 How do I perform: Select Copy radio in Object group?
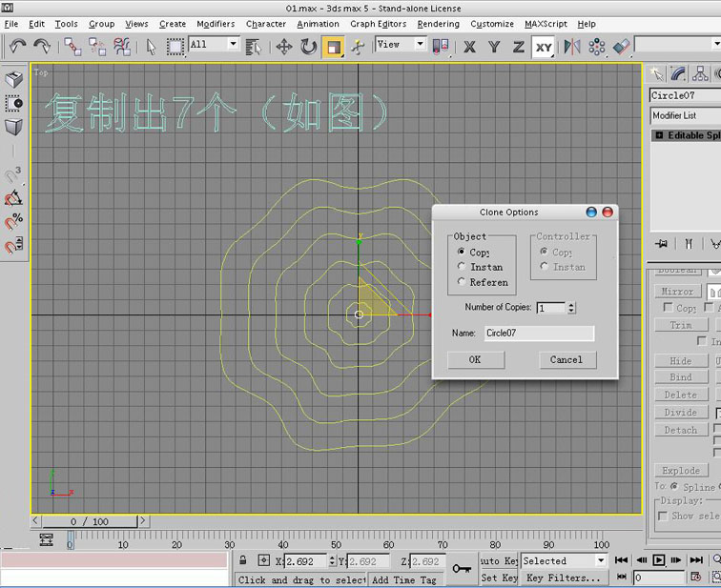click(x=461, y=252)
